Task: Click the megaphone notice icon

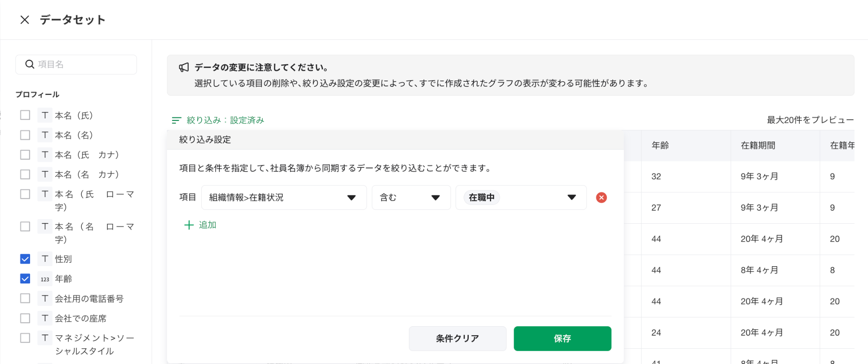Action: coord(184,67)
